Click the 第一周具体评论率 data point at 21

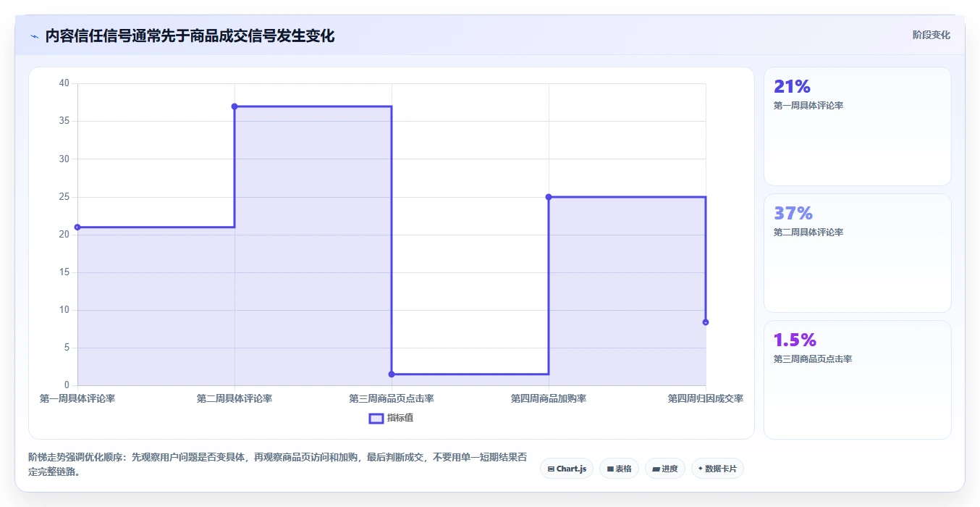(x=77, y=227)
